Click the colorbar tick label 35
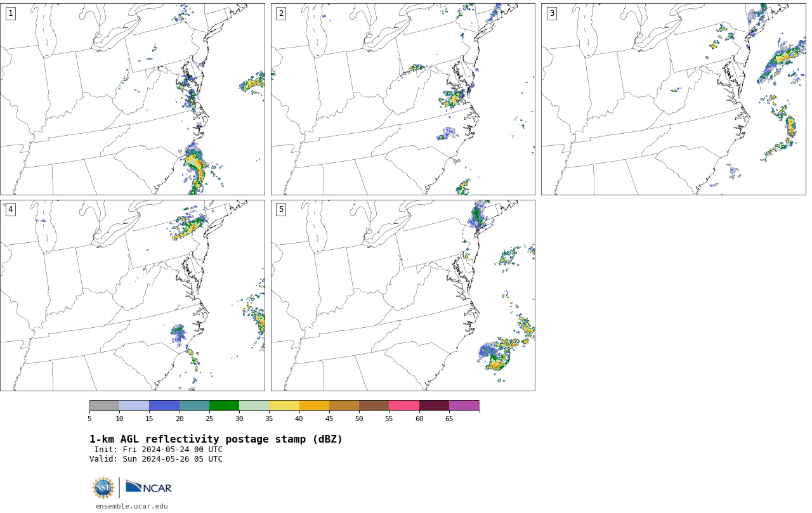The height and width of the screenshot is (513, 812). coord(269,419)
